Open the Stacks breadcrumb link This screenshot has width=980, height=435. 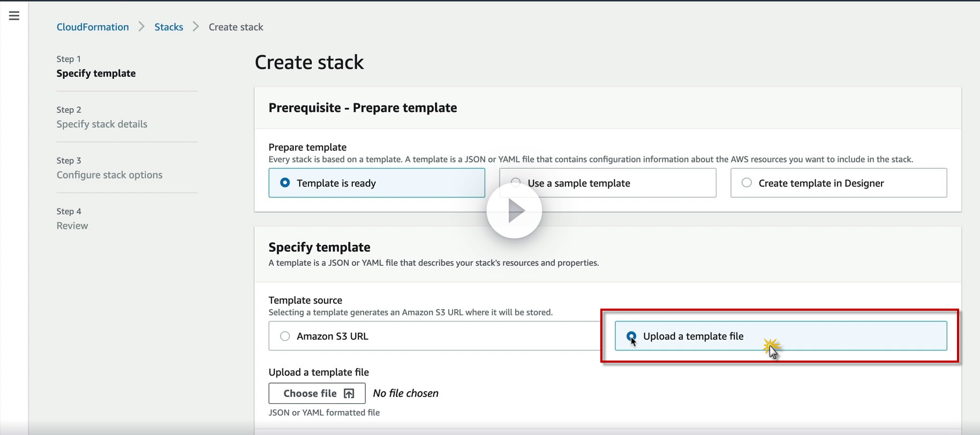pyautogui.click(x=169, y=27)
